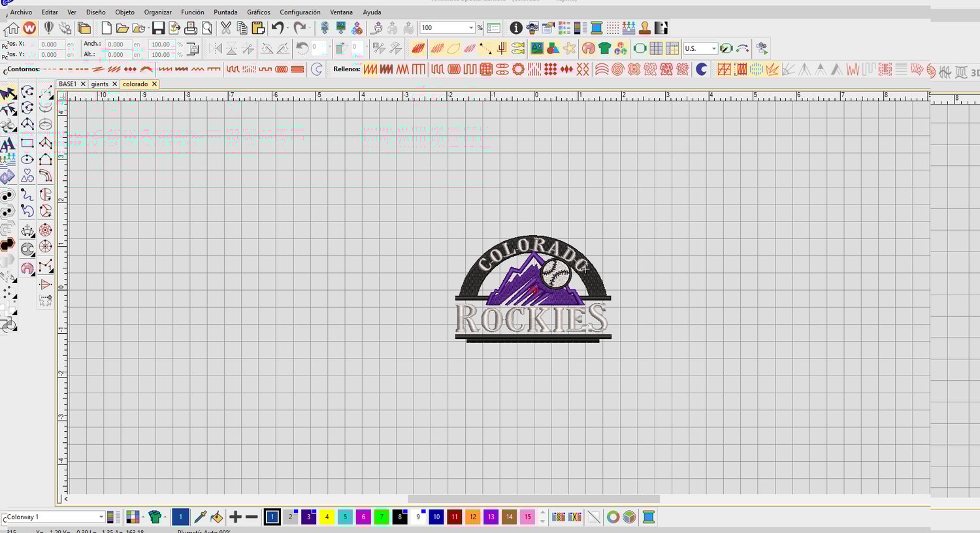Open the Ayuda help menu
Image resolution: width=980 pixels, height=533 pixels.
372,12
